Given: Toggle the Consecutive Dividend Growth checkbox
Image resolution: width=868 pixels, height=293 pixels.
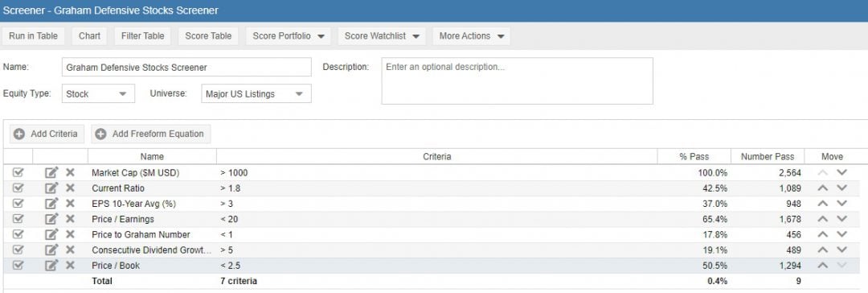Looking at the screenshot, I should [x=18, y=250].
